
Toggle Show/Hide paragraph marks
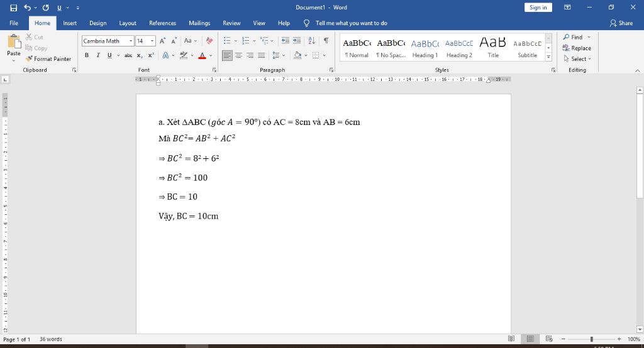(x=326, y=41)
